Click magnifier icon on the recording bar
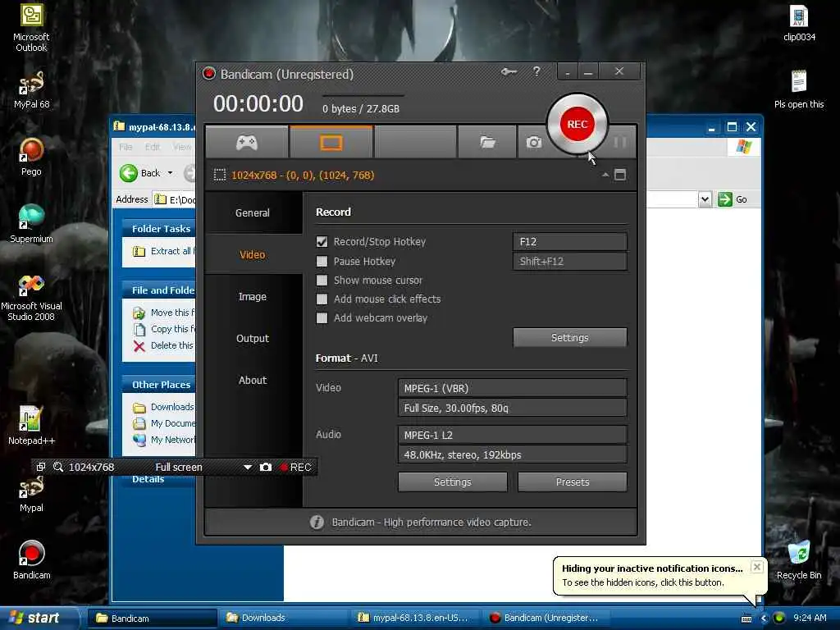This screenshot has width=840, height=630. coord(58,467)
